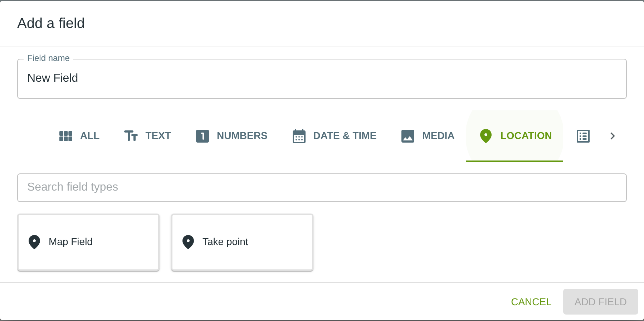Image resolution: width=644 pixels, height=321 pixels.
Task: Click the green Location pin icon
Action: coord(486,136)
